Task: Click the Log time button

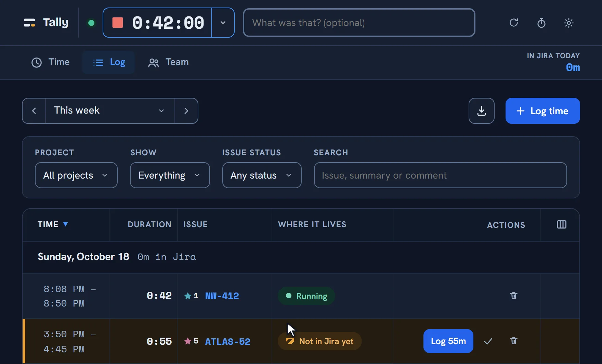Action: (542, 111)
